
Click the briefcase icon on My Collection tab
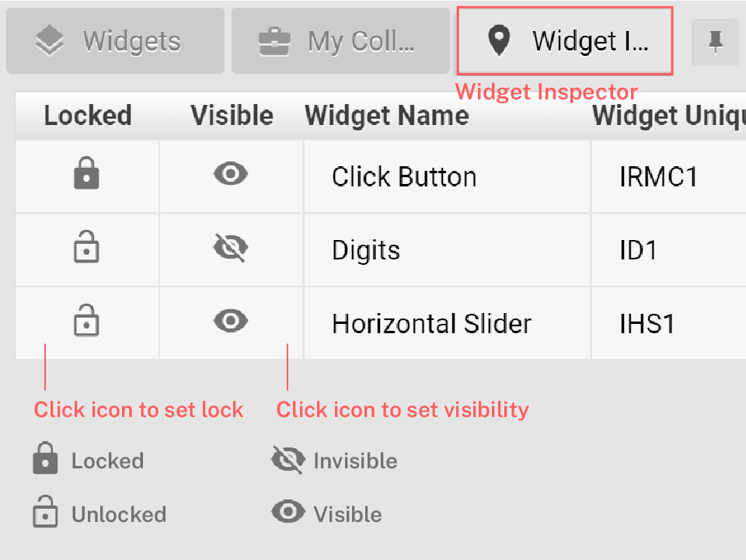tap(275, 42)
